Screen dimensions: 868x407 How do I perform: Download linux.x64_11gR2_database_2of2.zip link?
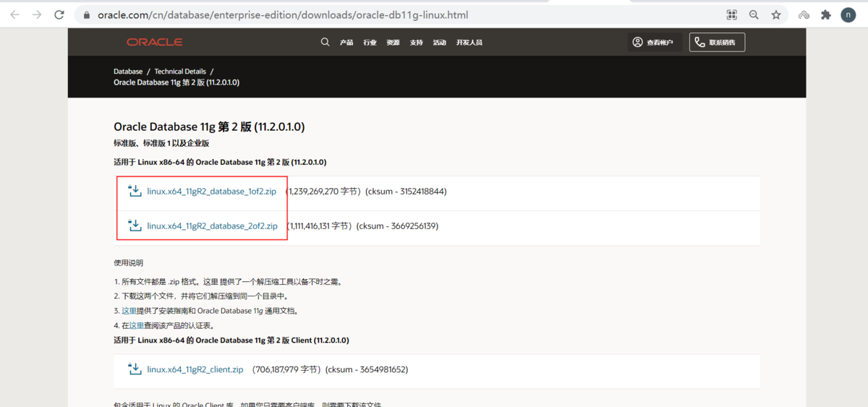[212, 226]
